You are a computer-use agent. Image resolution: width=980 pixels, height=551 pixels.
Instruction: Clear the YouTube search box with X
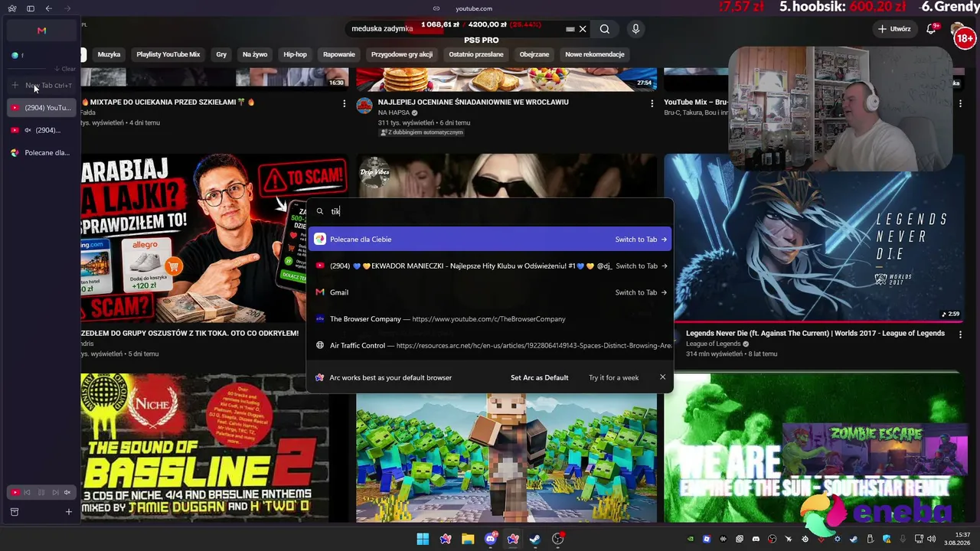tap(583, 29)
